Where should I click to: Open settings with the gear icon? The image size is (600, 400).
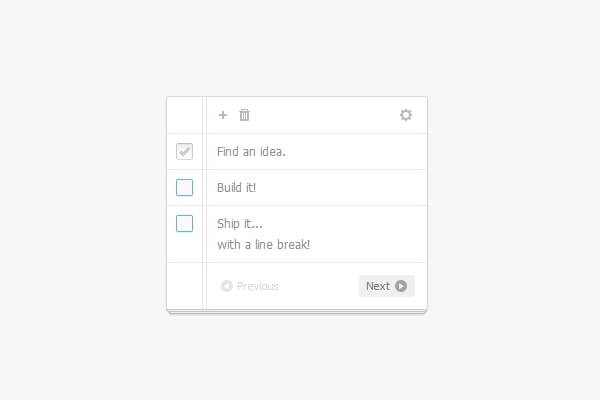(x=406, y=115)
